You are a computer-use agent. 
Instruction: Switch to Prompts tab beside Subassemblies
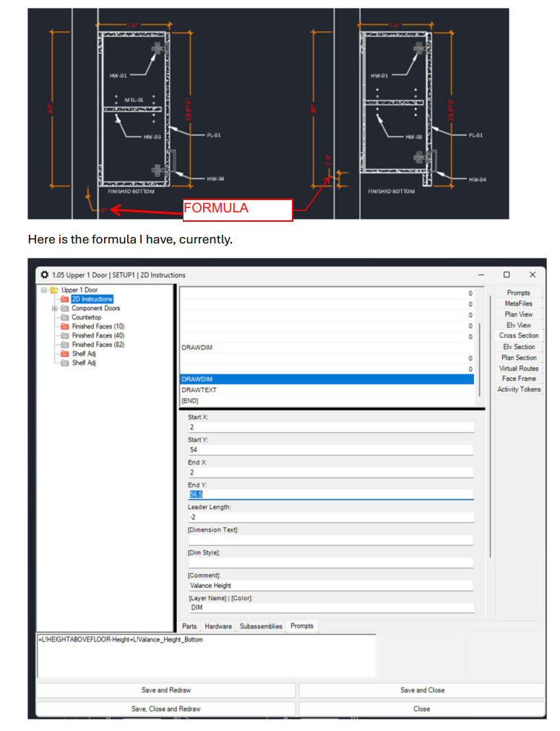pos(302,626)
